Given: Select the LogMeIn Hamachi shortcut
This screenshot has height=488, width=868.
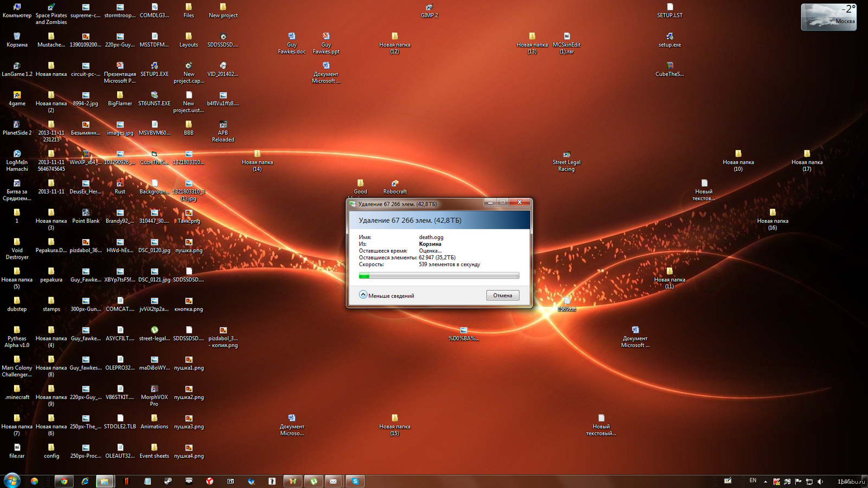Looking at the screenshot, I should 17,161.
